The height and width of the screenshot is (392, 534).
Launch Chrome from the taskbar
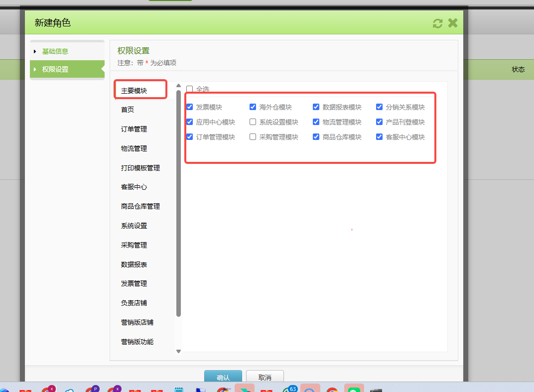click(x=332, y=388)
